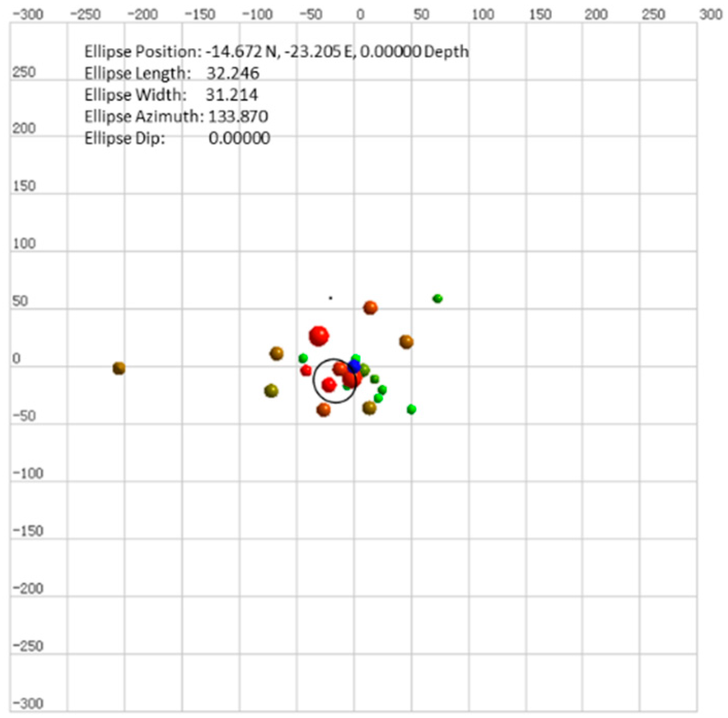Click the blue sphere at the plot origin
The width and height of the screenshot is (728, 718).
354,366
